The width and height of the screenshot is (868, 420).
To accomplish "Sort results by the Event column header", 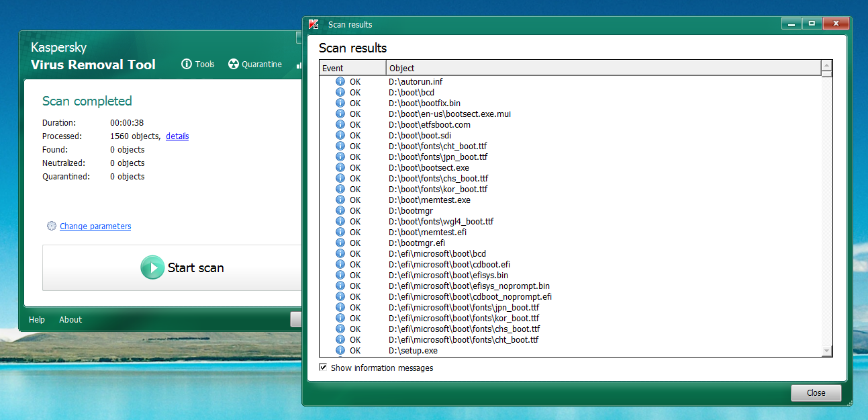I will click(x=353, y=68).
